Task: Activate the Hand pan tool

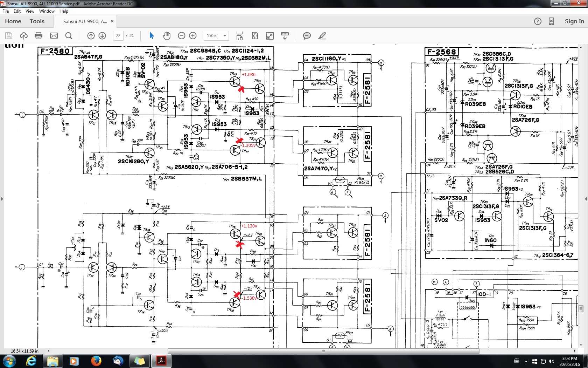Action: [x=167, y=36]
